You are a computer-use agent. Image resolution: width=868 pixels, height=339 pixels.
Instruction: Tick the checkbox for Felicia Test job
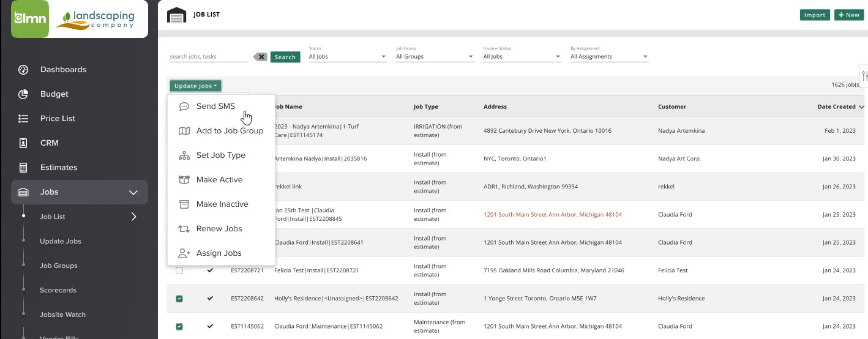(x=179, y=270)
